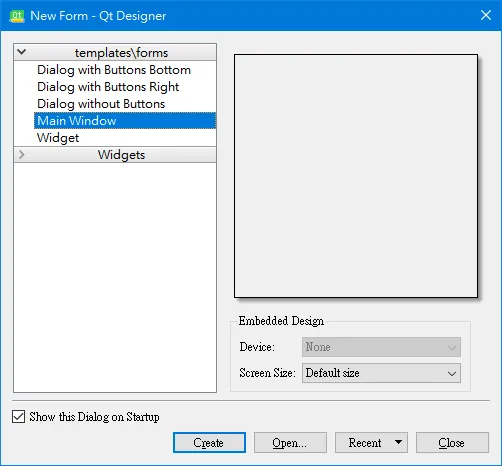502x466 pixels.
Task: Click the Recent button label
Action: (x=365, y=443)
